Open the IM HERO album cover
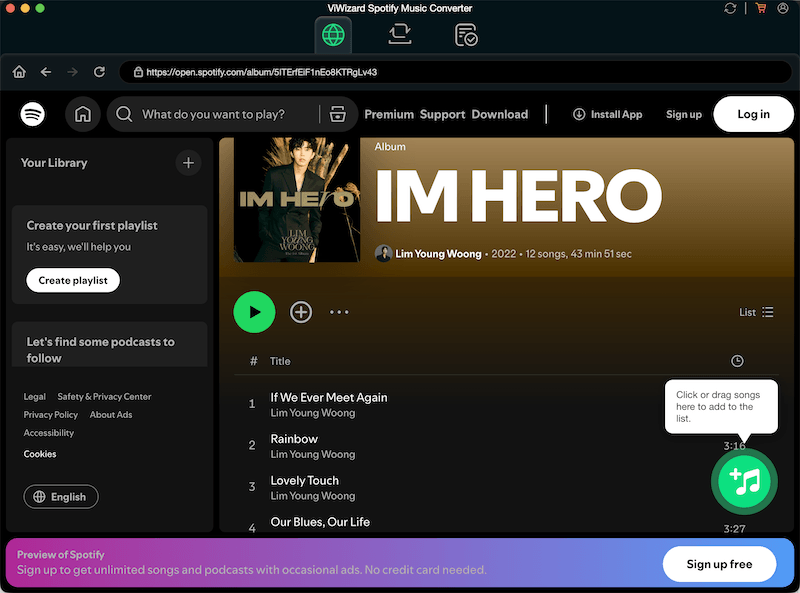This screenshot has height=593, width=800. [x=297, y=200]
